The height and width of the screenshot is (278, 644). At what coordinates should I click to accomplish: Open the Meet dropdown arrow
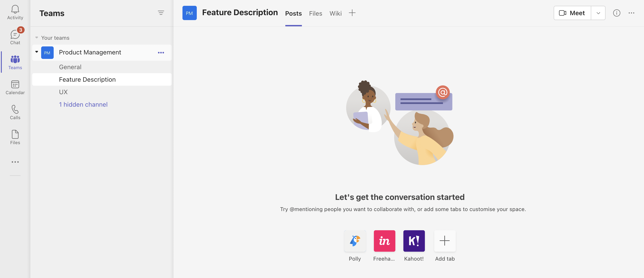pos(598,13)
